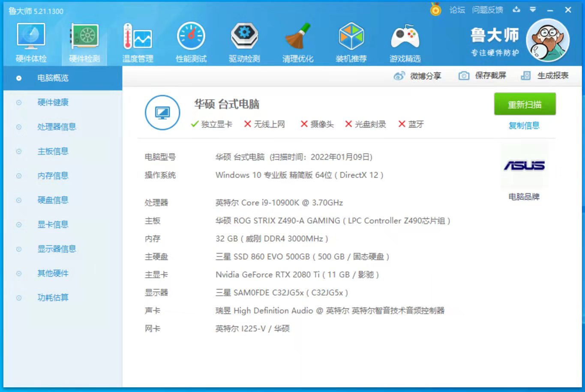Click the skin/theme icon next to 问题反馈

pos(516,9)
